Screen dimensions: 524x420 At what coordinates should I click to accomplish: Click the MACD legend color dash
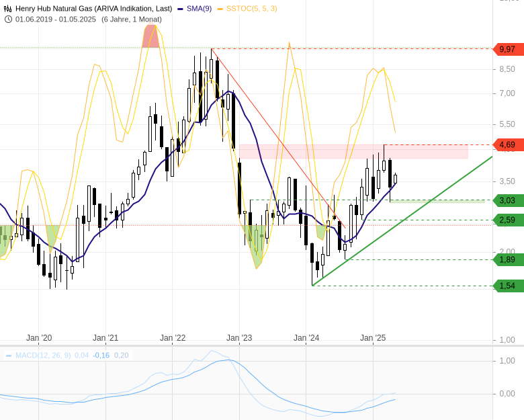coord(9,355)
